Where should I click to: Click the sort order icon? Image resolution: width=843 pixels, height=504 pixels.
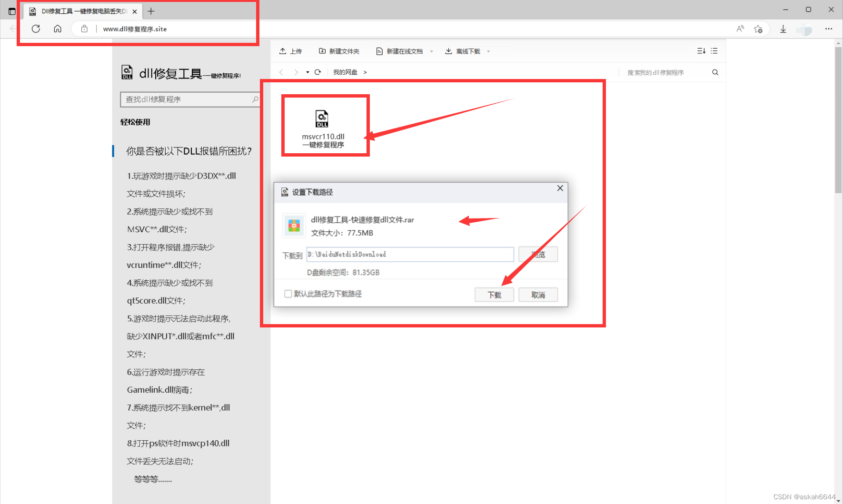[701, 51]
